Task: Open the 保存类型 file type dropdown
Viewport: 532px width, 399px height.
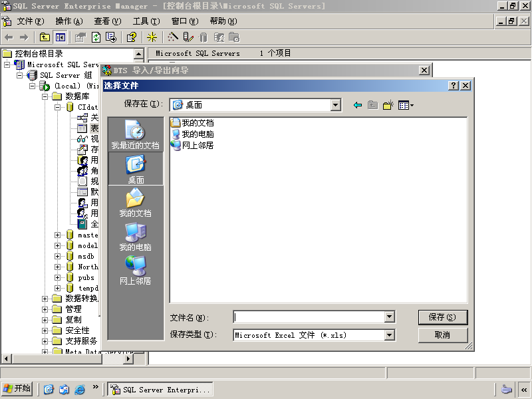Action: coord(390,335)
